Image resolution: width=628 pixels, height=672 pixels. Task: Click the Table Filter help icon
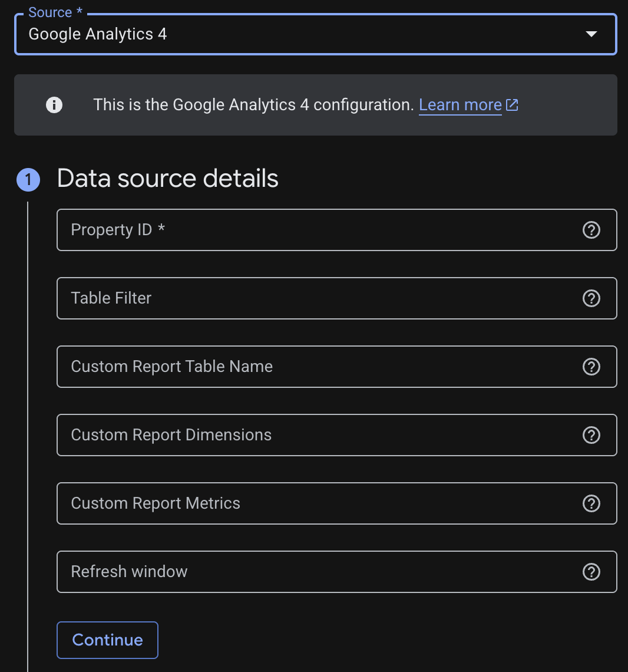[591, 298]
